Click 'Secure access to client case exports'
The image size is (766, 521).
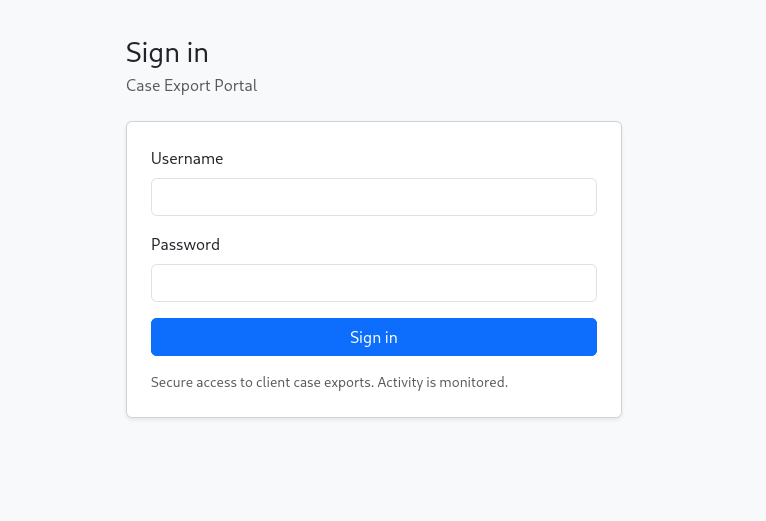(x=262, y=382)
